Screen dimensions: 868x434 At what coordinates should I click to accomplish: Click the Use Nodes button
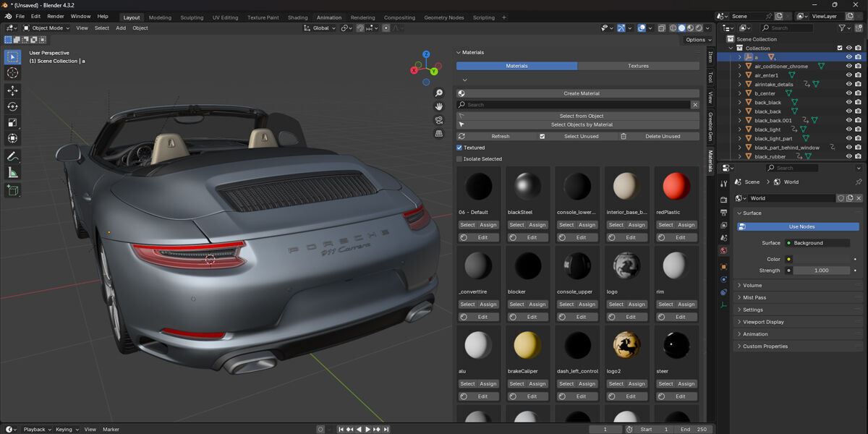point(798,227)
